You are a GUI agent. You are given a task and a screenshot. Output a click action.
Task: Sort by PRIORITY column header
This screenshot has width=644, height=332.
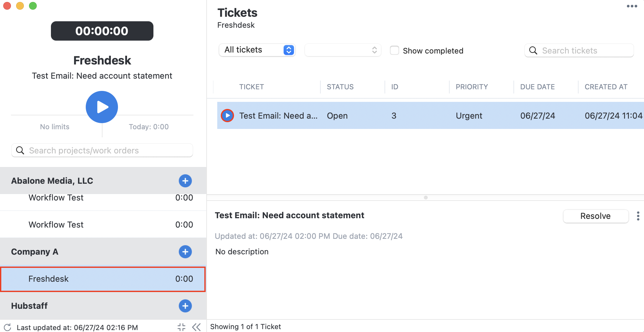pos(472,87)
